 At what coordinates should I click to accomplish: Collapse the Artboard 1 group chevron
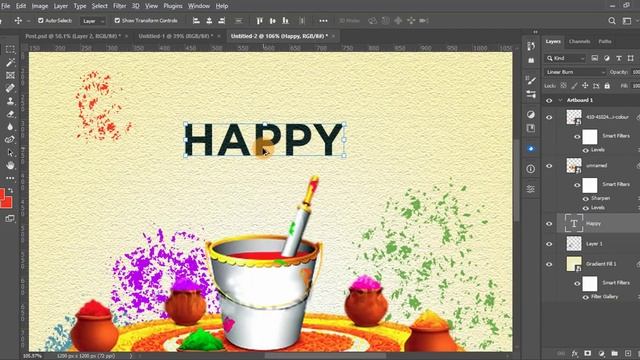(x=561, y=100)
